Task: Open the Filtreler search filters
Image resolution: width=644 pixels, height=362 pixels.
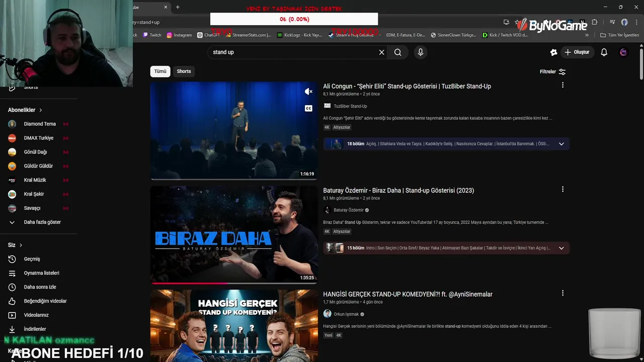Action: 552,71
